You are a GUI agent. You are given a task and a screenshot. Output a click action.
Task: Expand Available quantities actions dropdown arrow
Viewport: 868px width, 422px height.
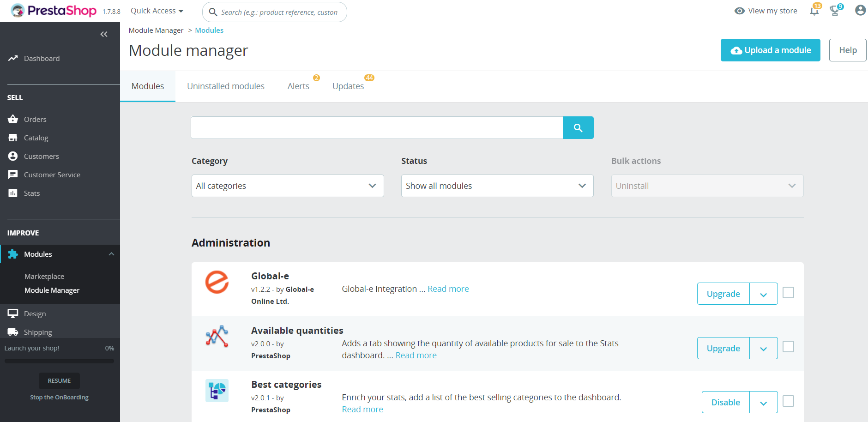tap(764, 349)
